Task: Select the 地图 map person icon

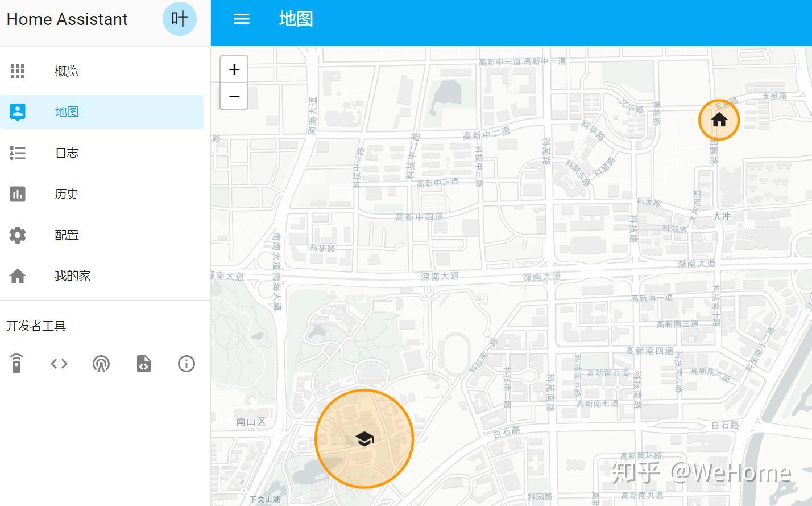Action: point(18,112)
